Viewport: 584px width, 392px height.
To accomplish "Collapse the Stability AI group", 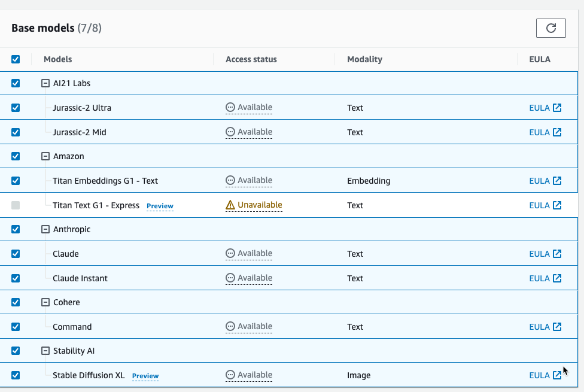I will [x=45, y=351].
